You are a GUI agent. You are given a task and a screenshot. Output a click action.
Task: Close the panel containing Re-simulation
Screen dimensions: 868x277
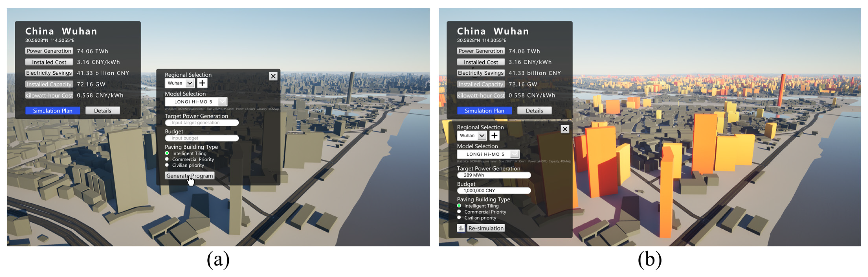pos(565,129)
